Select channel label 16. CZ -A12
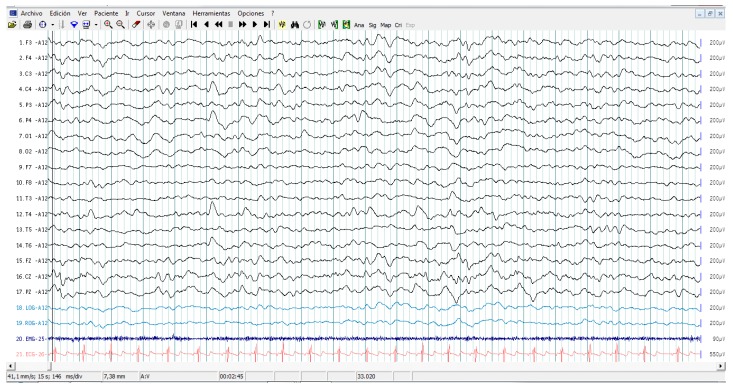Image resolution: width=733 pixels, height=389 pixels. click(x=32, y=276)
